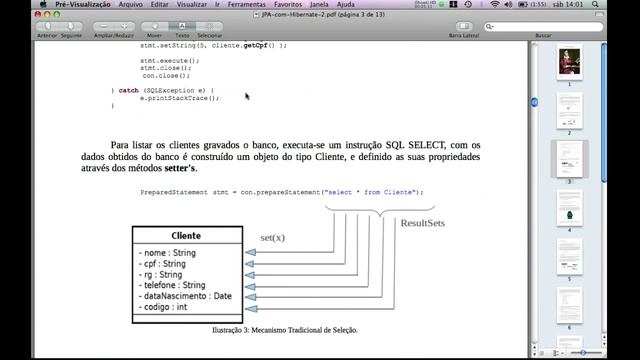
Task: Open the Editar menu
Action: [x=159, y=4]
